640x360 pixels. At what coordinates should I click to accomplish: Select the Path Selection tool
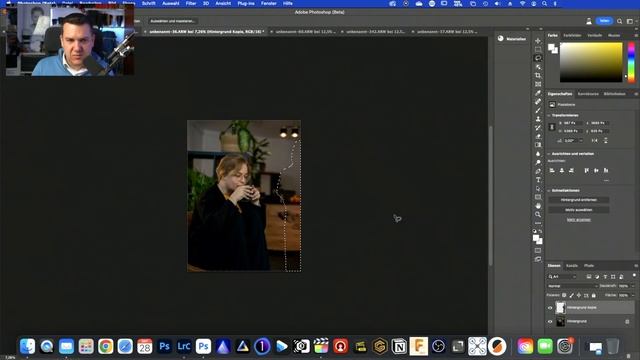click(538, 189)
